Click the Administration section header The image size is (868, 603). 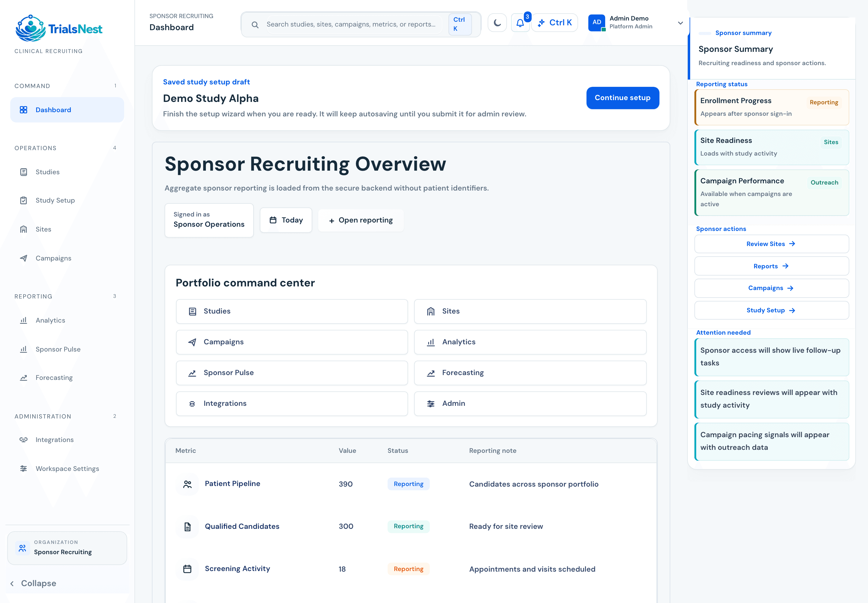coord(43,416)
